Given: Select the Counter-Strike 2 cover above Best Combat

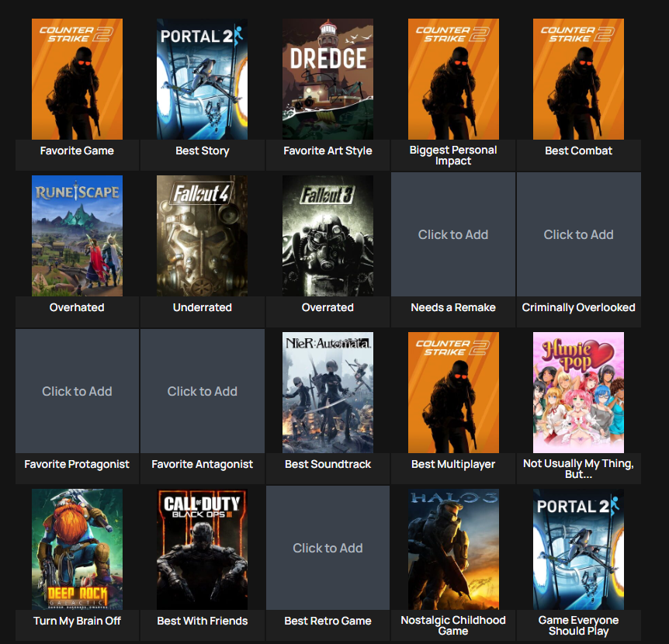Looking at the screenshot, I should [578, 79].
